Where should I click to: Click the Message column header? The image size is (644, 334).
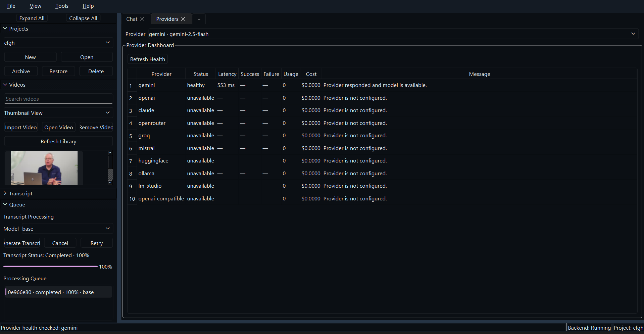[x=479, y=74]
